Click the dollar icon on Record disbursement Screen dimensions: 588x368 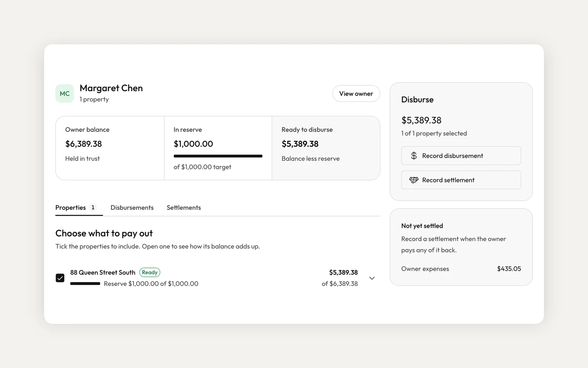point(414,156)
